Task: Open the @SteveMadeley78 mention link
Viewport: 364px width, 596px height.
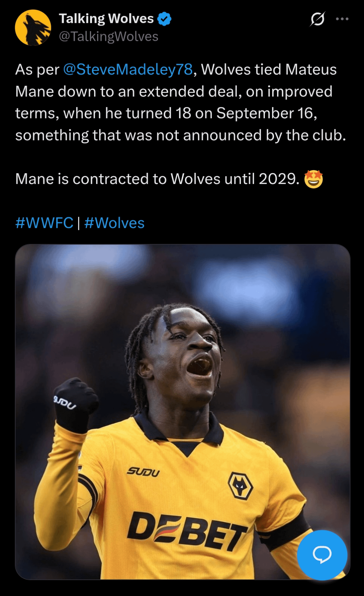Action: click(x=128, y=70)
